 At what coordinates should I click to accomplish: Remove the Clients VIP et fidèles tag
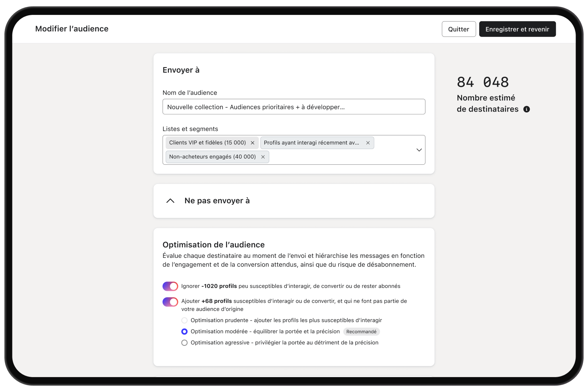pos(253,143)
